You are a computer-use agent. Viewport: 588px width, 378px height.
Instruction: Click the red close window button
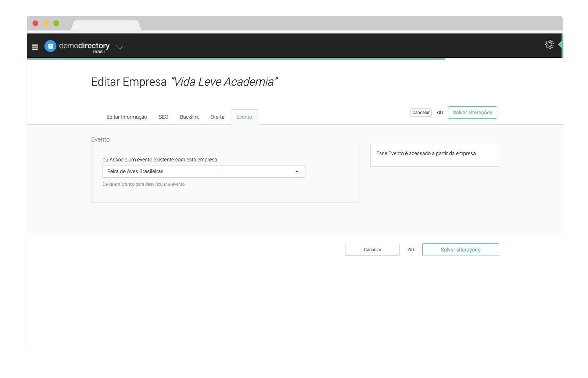pyautogui.click(x=35, y=23)
